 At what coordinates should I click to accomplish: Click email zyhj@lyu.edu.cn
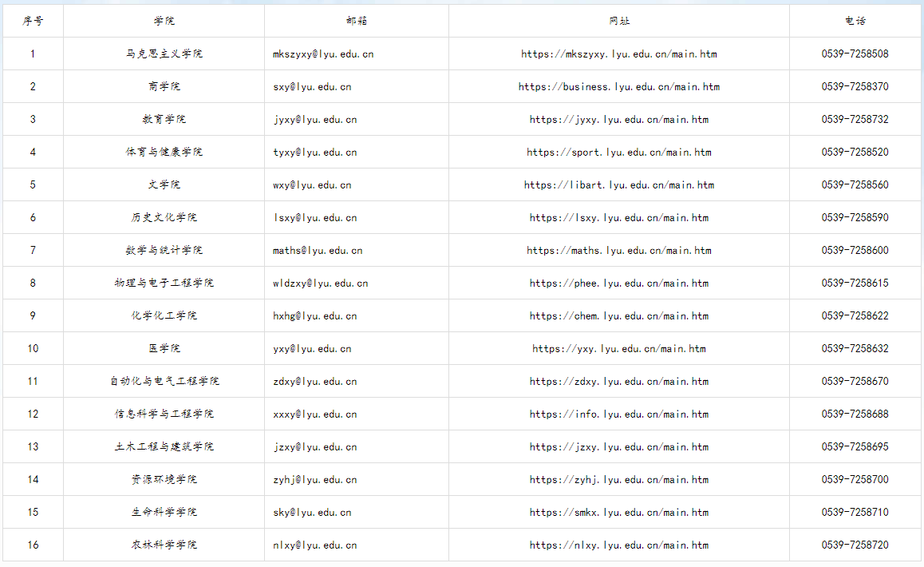[x=314, y=480]
